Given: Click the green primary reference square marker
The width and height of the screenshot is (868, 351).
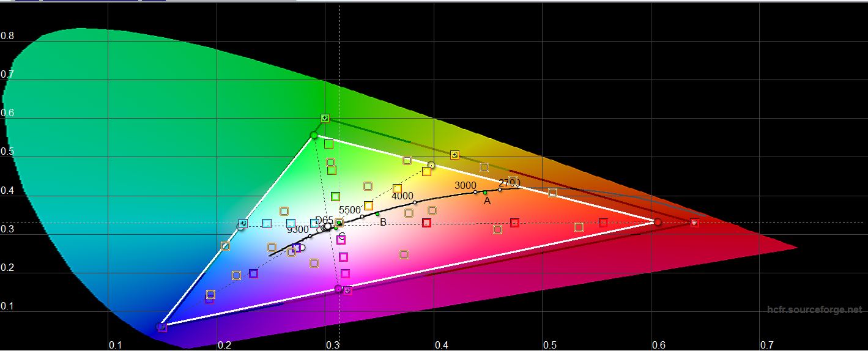Looking at the screenshot, I should [x=325, y=118].
